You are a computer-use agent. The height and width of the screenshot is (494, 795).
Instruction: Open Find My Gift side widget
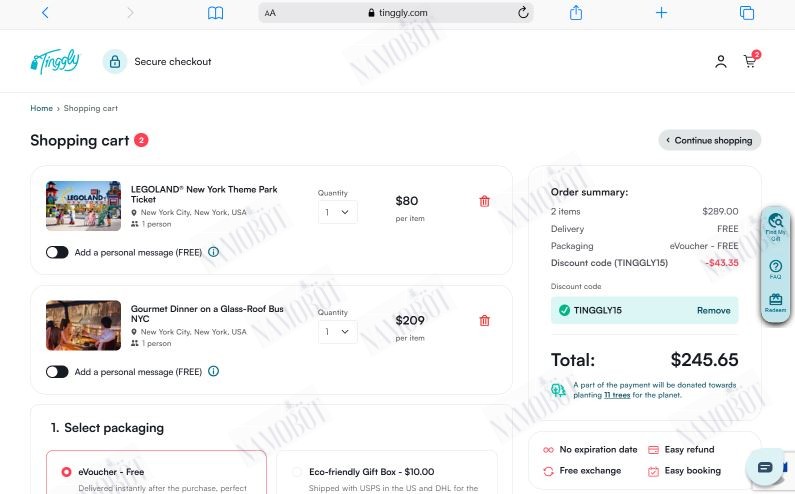(776, 227)
